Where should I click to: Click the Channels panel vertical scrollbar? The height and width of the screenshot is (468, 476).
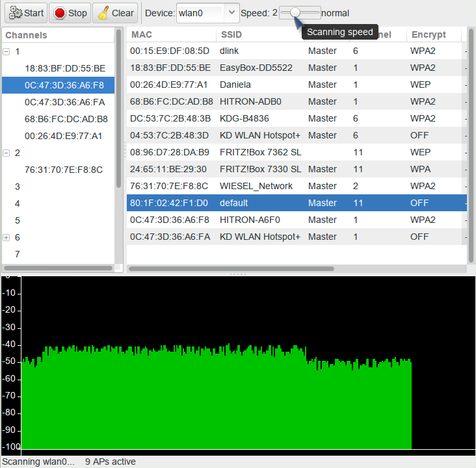tap(118, 109)
